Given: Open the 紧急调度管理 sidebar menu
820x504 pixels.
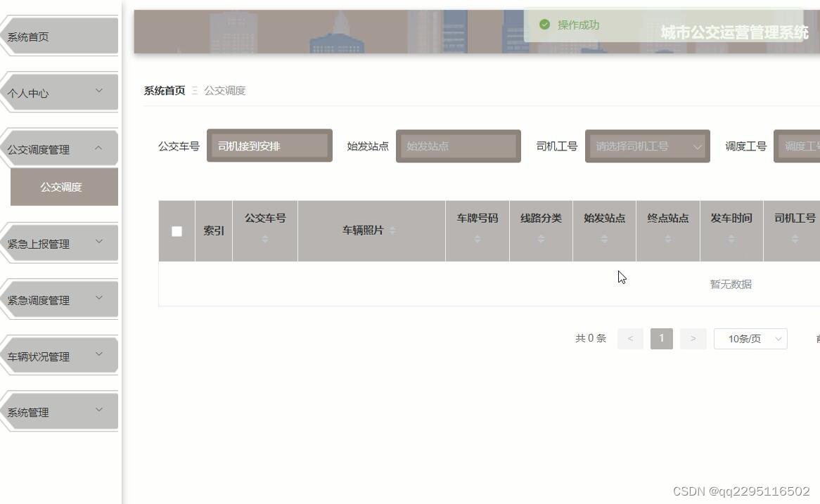Looking at the screenshot, I should click(60, 299).
